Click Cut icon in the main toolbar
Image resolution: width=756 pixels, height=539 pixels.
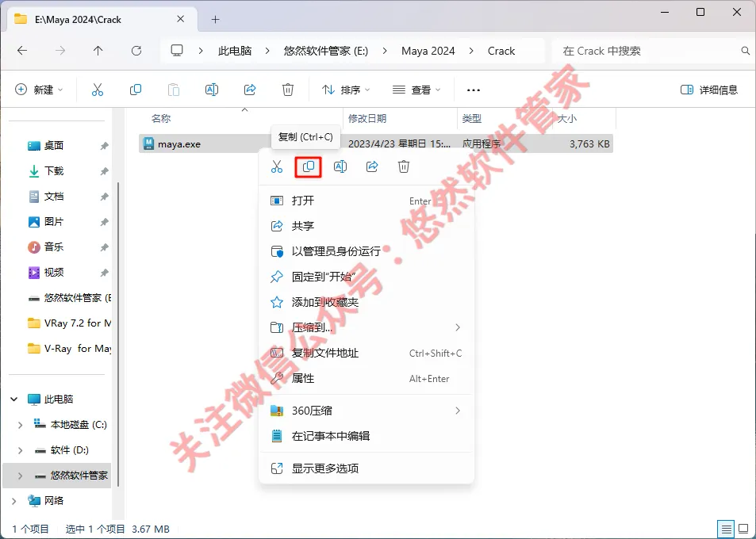98,90
